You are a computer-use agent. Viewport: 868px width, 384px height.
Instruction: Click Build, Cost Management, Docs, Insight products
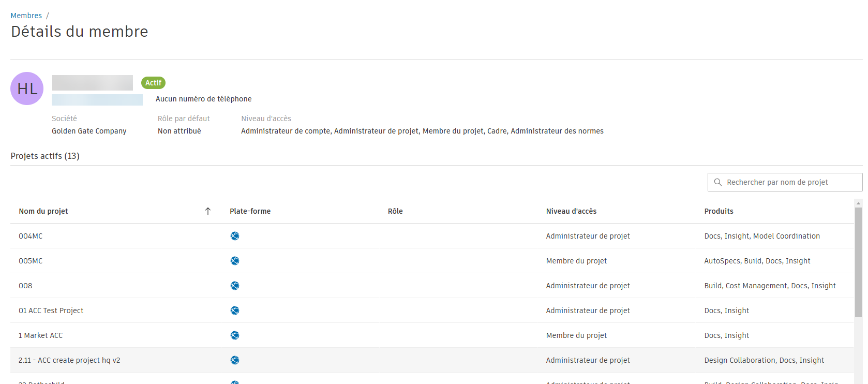coord(770,286)
